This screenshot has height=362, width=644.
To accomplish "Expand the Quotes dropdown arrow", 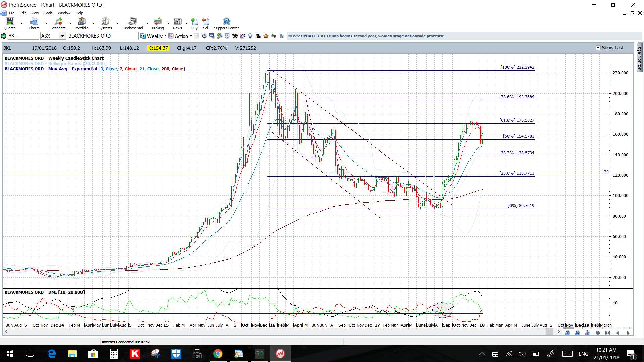I will (x=22, y=24).
